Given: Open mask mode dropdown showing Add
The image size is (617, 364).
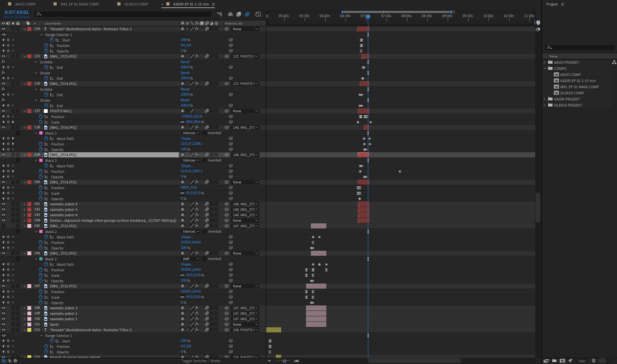Looking at the screenshot, I should [191, 259].
